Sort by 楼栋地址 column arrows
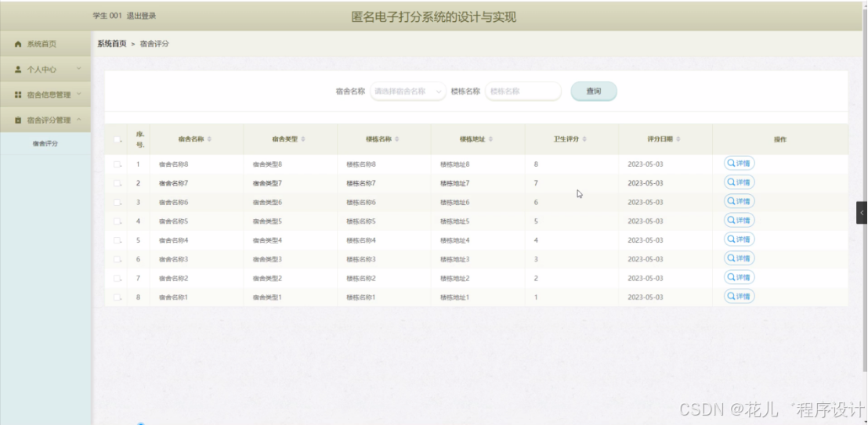 490,139
